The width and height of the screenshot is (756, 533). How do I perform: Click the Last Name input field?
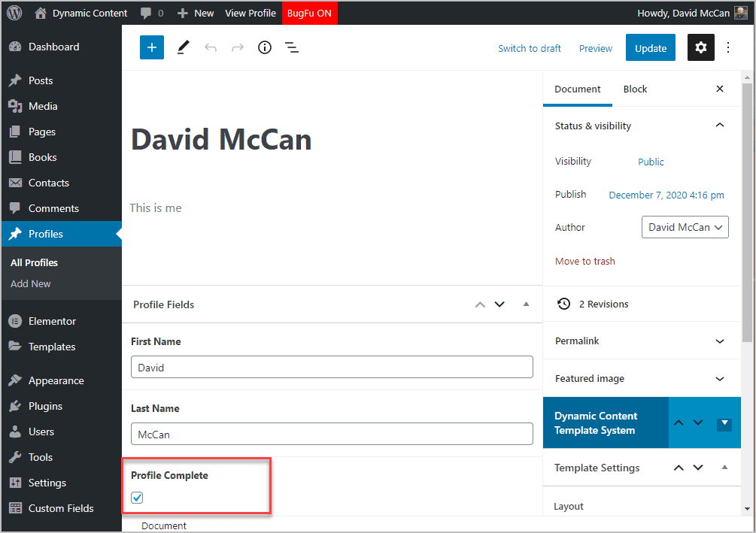tap(332, 435)
